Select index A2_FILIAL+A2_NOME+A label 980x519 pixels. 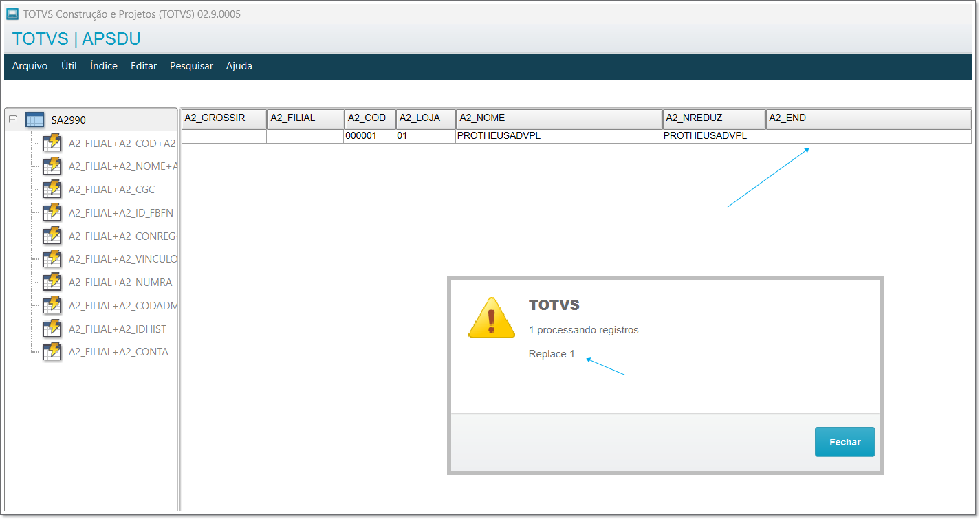pyautogui.click(x=122, y=166)
